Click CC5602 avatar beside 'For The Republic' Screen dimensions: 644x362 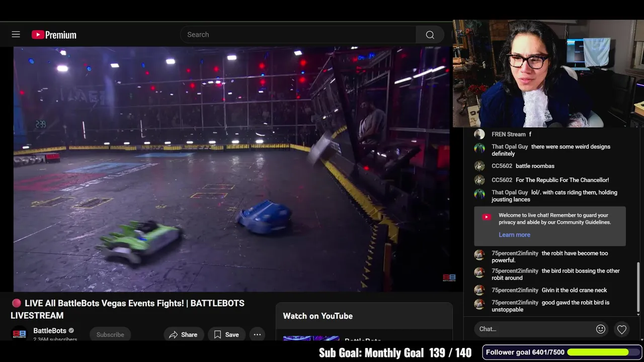pyautogui.click(x=479, y=180)
